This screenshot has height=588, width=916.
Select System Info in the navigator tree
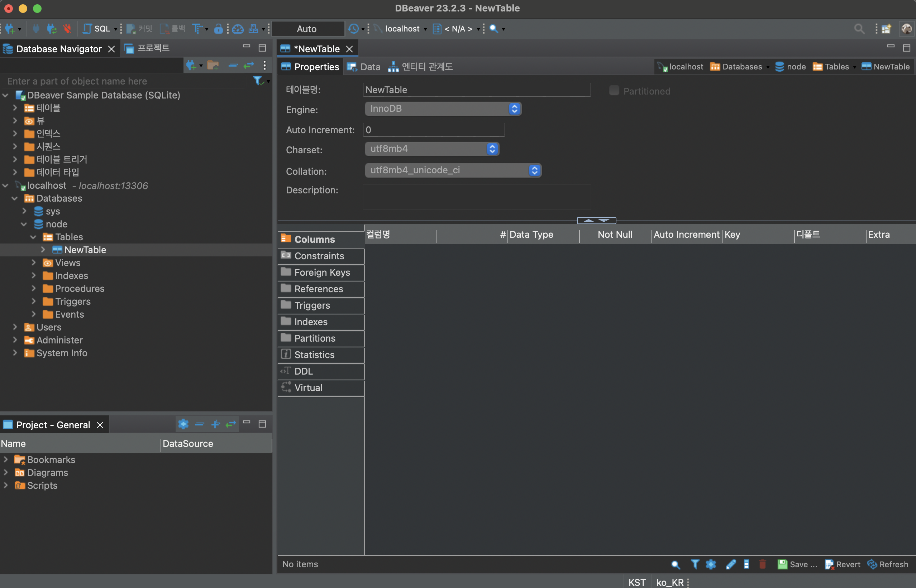tap(62, 353)
